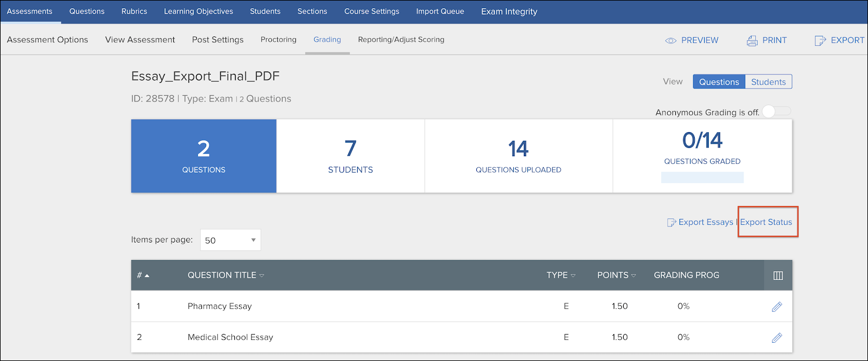Switch to Assessment Options tab
The image size is (868, 361).
point(48,40)
